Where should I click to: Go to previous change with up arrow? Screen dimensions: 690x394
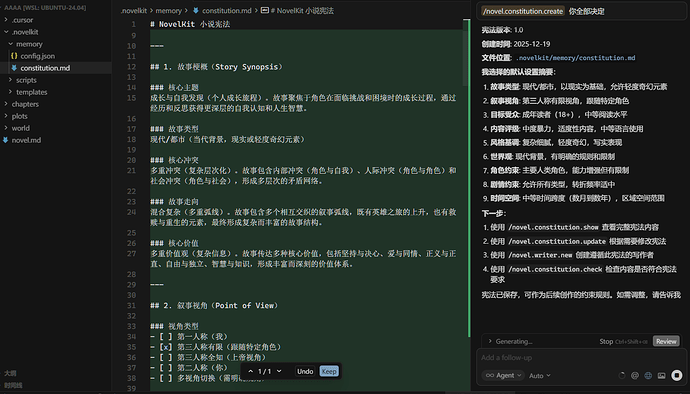(250, 371)
